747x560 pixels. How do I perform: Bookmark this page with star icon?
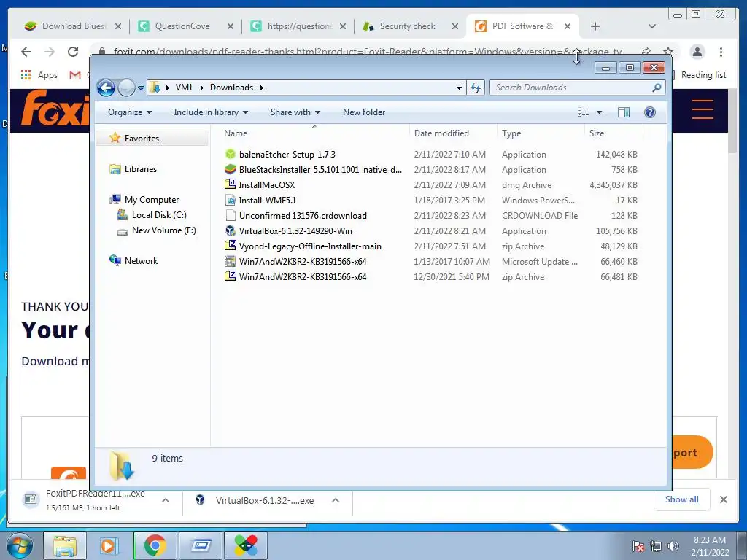[x=668, y=52]
